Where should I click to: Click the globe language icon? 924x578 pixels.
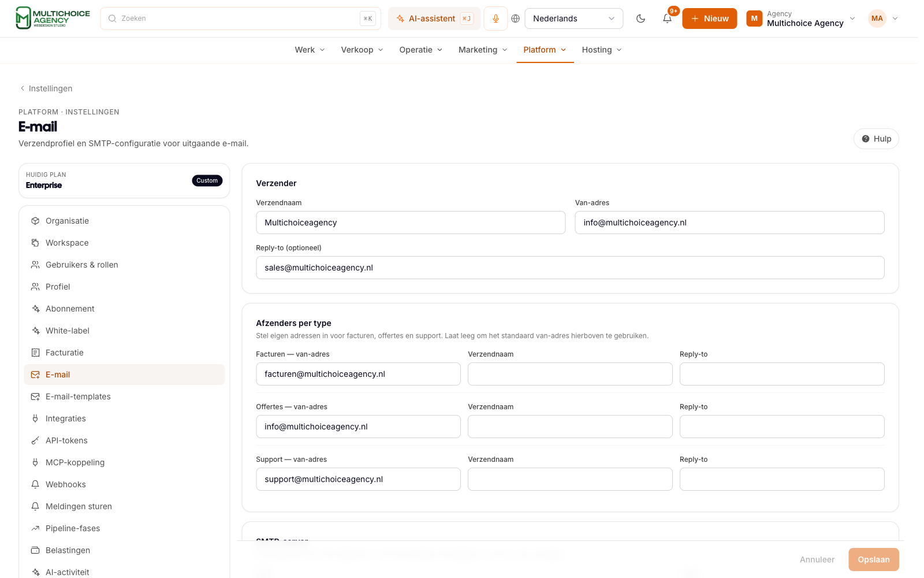(516, 18)
